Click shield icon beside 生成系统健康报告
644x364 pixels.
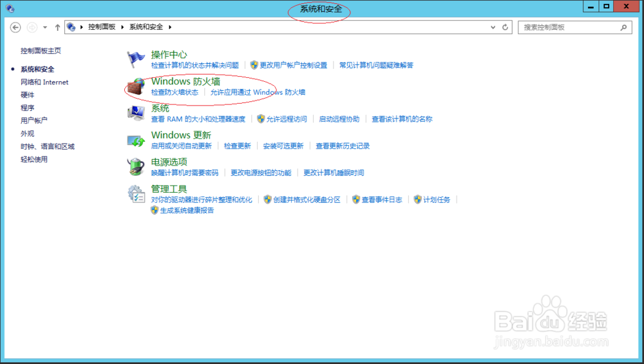coord(155,210)
